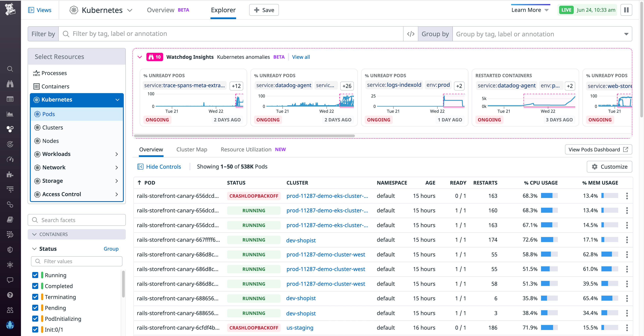Image resolution: width=644 pixels, height=336 pixels.
Task: Click View Pods Dashboard button
Action: click(598, 149)
